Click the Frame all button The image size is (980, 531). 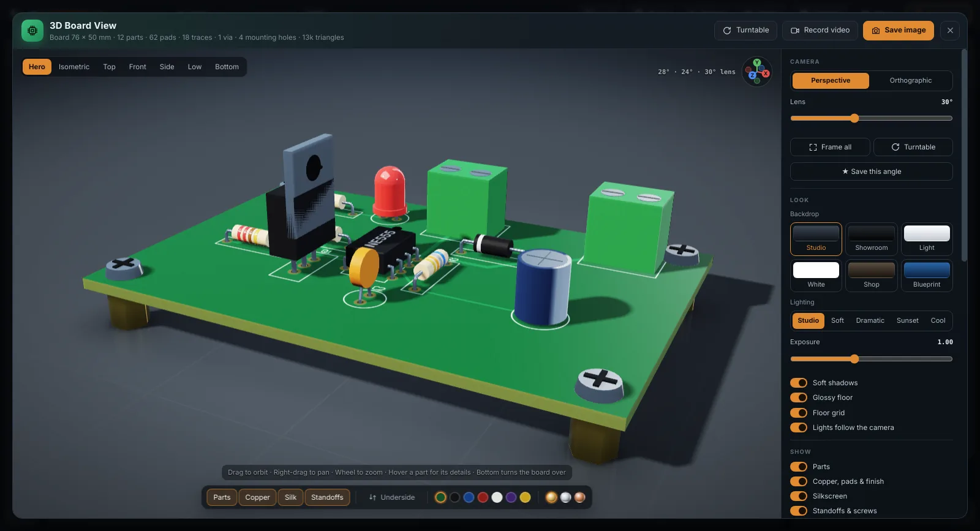830,147
